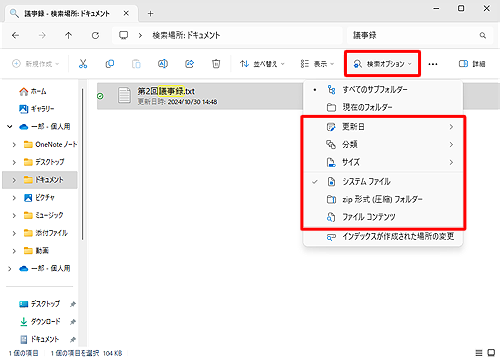Click the breadcrumb chevron after PC icon
The width and height of the screenshot is (500, 360).
(x=140, y=35)
